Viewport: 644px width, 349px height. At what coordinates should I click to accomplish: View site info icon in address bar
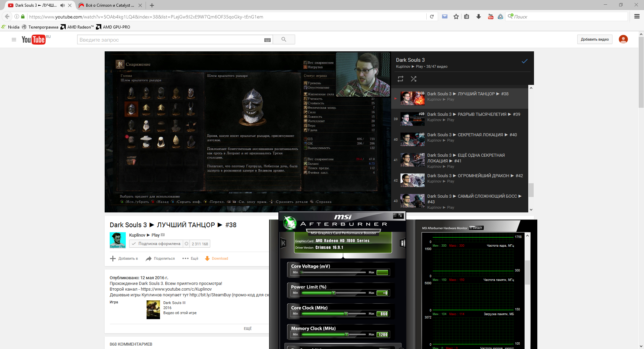click(16, 16)
